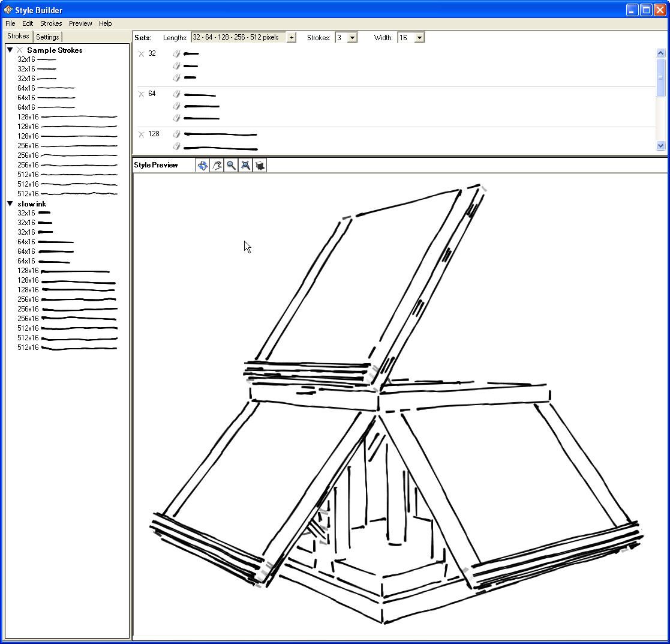Select the second 64 set stroke sample
Screen dimensions: 670x644
pos(202,106)
